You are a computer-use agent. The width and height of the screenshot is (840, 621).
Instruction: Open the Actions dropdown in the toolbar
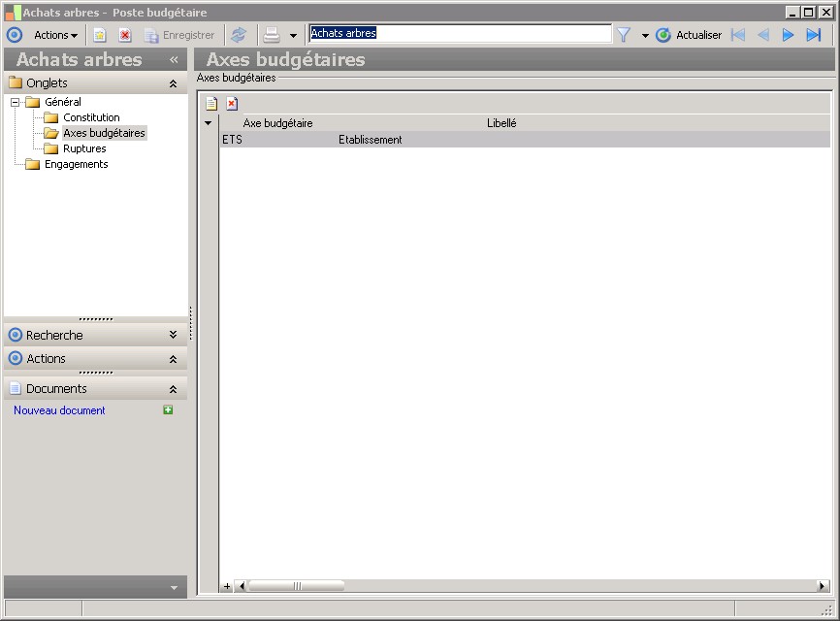(x=55, y=35)
